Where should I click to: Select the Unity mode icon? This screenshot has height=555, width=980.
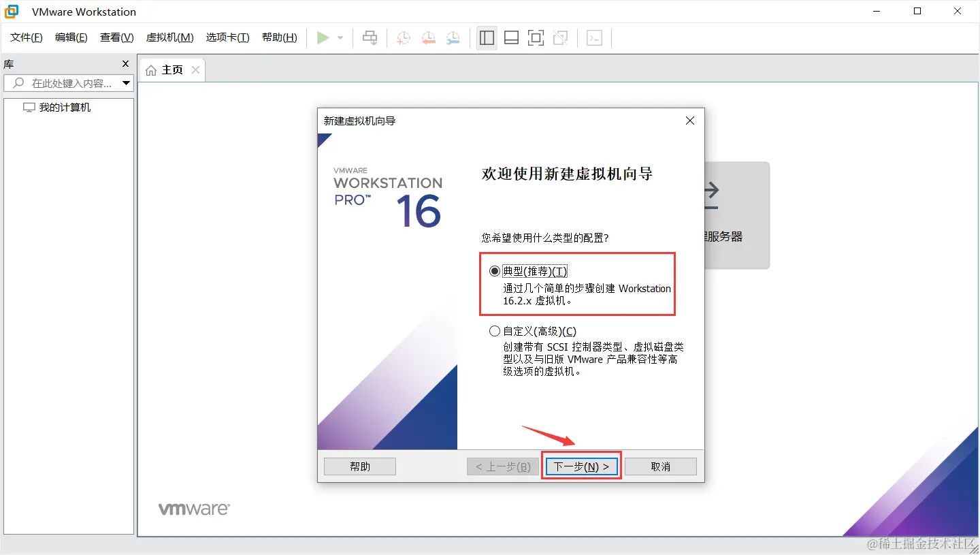560,37
